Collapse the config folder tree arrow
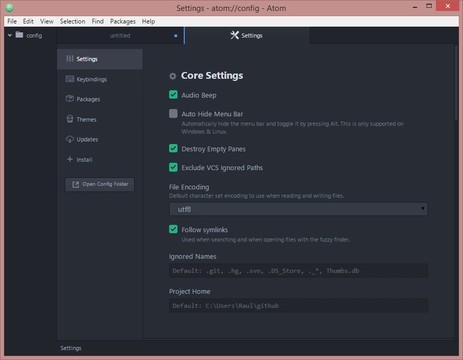 coord(10,35)
